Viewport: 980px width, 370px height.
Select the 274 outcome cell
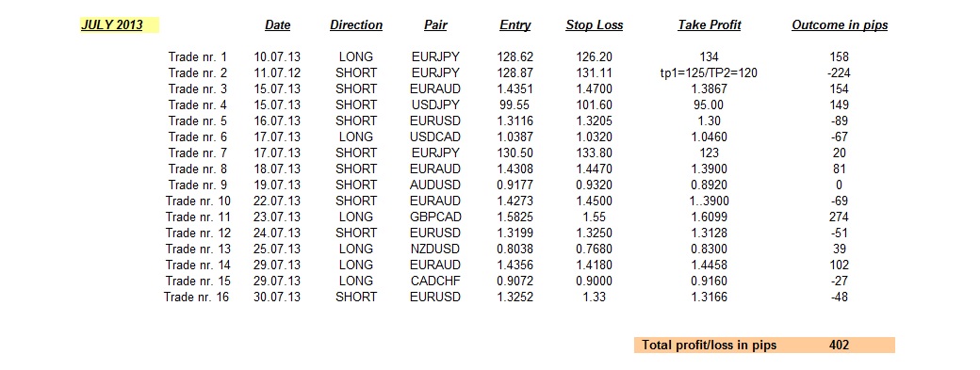pyautogui.click(x=838, y=217)
